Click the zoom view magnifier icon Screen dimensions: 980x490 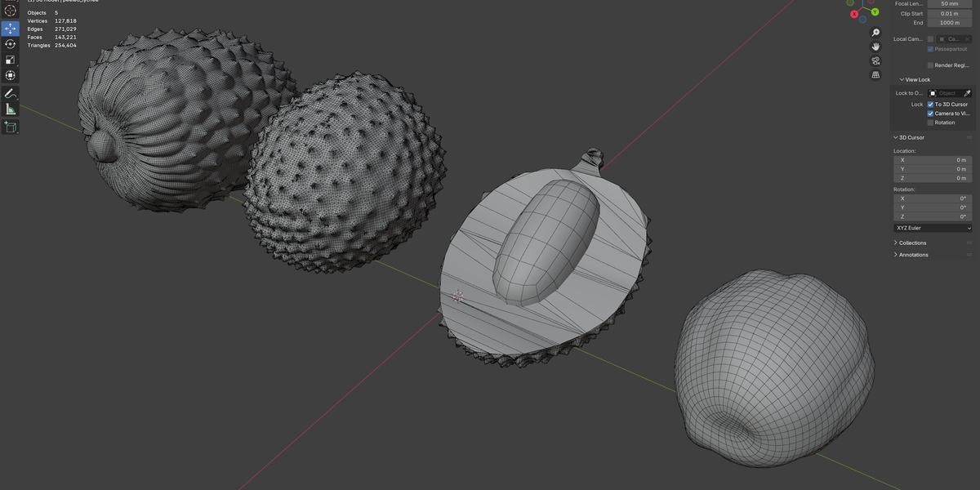[x=875, y=33]
